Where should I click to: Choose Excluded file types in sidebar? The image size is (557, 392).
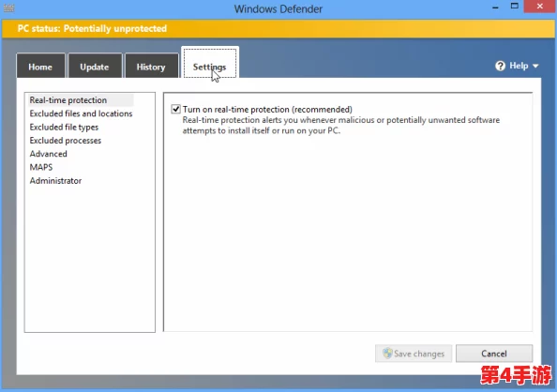(64, 128)
